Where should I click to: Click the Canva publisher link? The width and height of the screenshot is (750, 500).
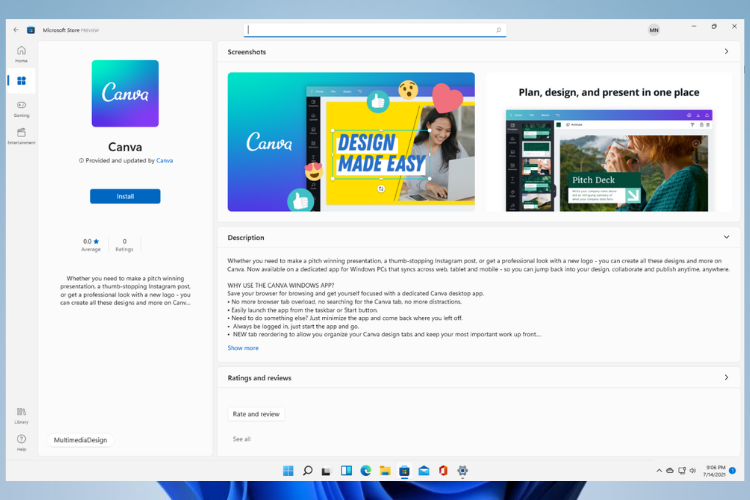(x=165, y=161)
